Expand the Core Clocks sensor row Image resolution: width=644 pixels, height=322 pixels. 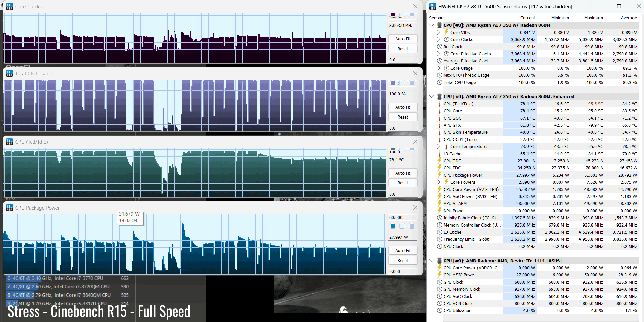click(x=439, y=40)
